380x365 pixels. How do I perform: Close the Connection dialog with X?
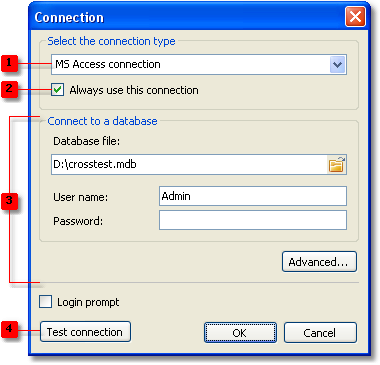(x=355, y=16)
